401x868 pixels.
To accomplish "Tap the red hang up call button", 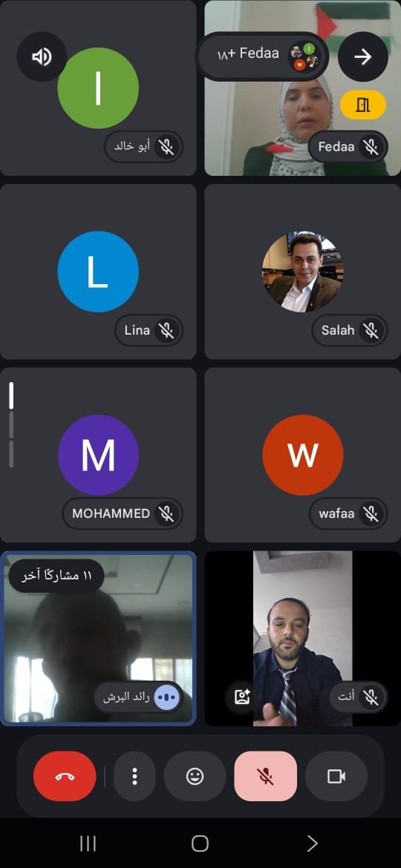I will (65, 776).
